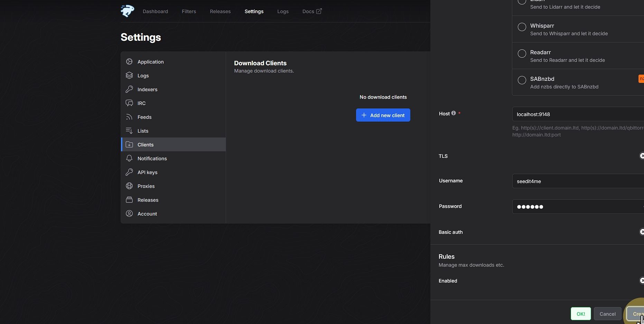Click the Lists label in sidebar
Screen dimensions: 644x324
[143, 131]
